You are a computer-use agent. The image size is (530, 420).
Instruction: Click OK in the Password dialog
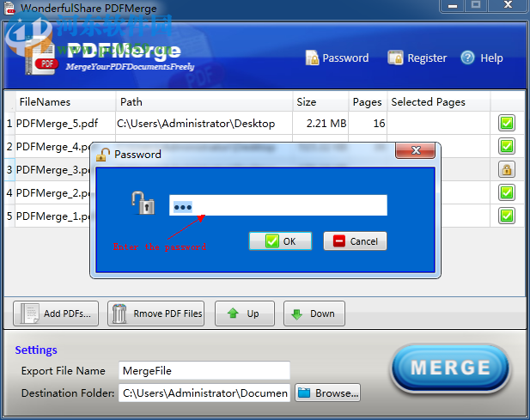[280, 240]
